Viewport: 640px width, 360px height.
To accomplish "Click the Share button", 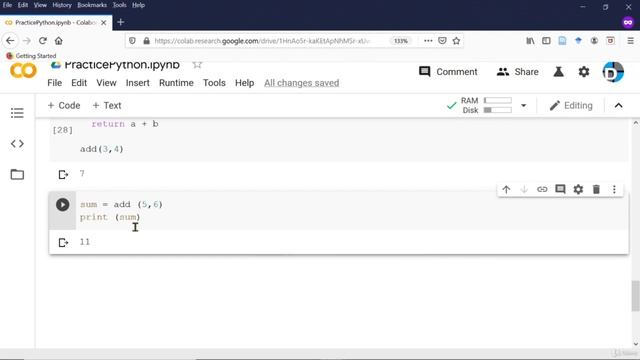I will [x=518, y=72].
